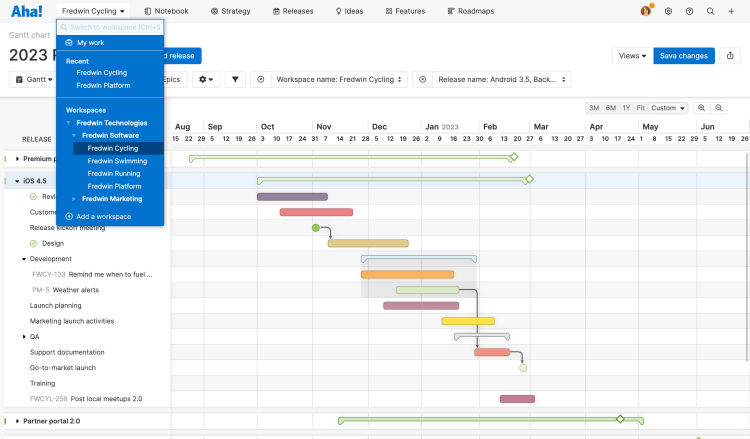Open the user avatar menu
Screen dimensions: 750x439
tap(646, 11)
